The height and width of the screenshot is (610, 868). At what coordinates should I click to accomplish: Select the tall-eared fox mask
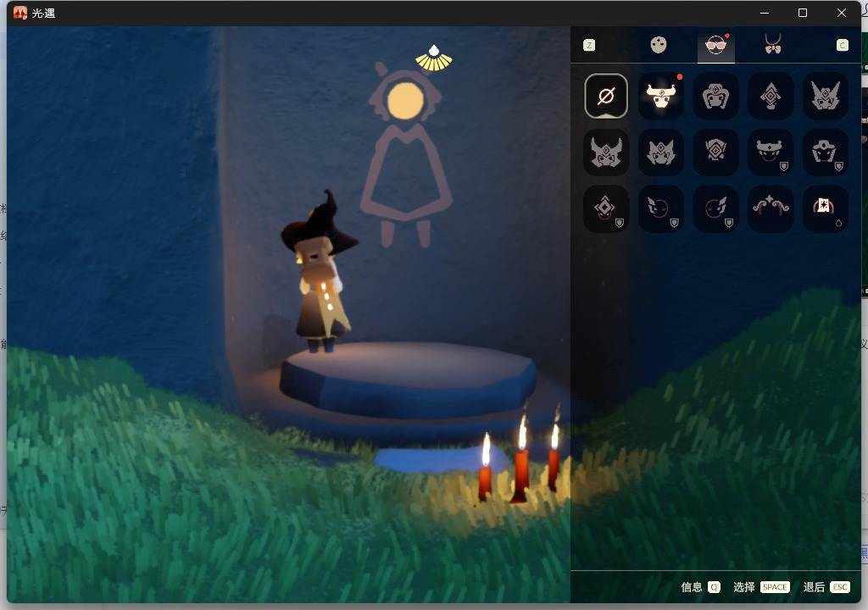(x=825, y=96)
